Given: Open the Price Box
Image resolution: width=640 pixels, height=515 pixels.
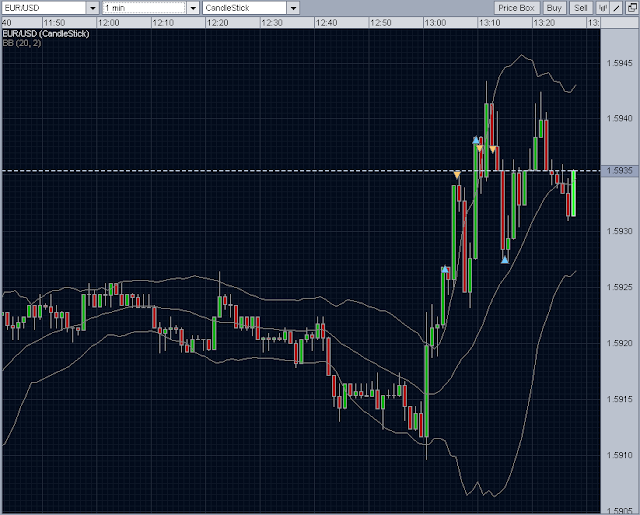Looking at the screenshot, I should tap(516, 8).
